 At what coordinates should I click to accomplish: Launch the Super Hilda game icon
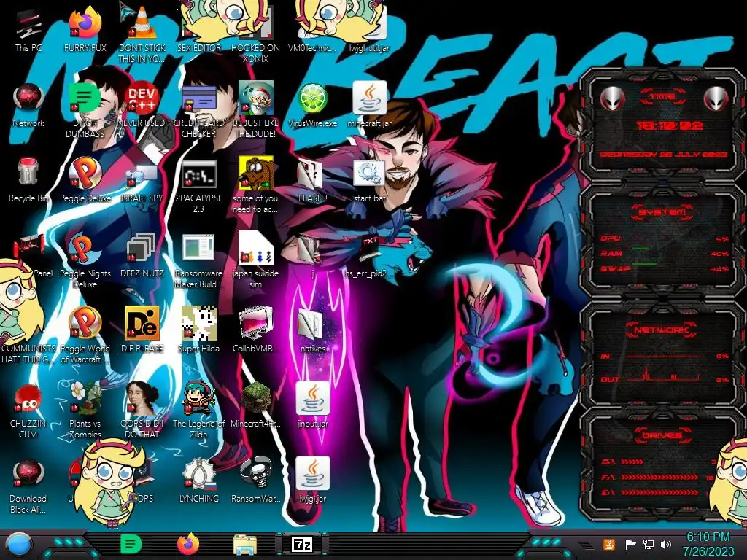[x=199, y=331]
